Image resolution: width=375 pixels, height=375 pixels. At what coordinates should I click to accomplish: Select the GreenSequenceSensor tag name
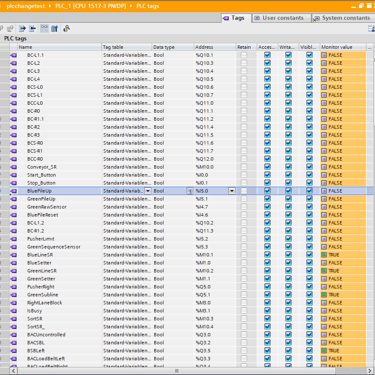[54, 247]
